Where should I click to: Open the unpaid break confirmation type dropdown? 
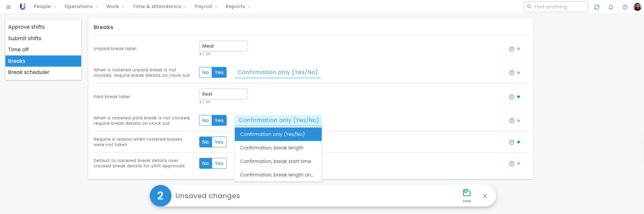point(277,72)
